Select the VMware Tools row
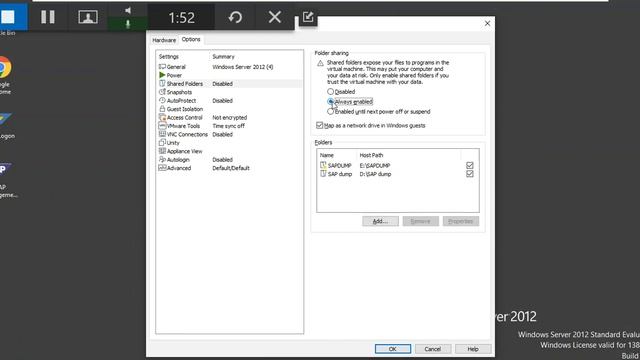This screenshot has height=360, width=640. click(x=229, y=126)
